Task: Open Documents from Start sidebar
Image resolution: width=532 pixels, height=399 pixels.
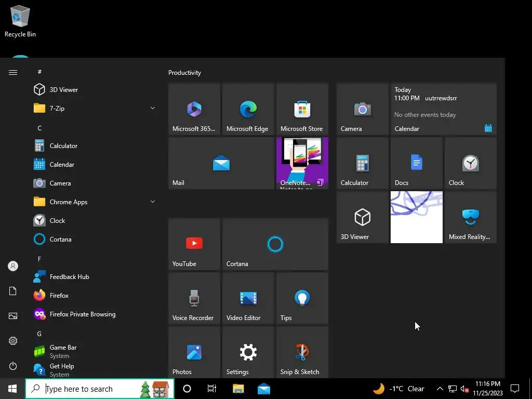Action: 13,291
